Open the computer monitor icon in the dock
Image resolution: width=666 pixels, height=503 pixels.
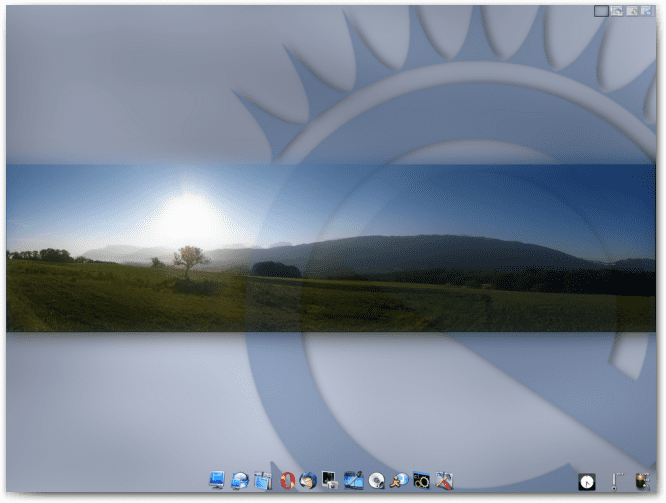[217, 480]
